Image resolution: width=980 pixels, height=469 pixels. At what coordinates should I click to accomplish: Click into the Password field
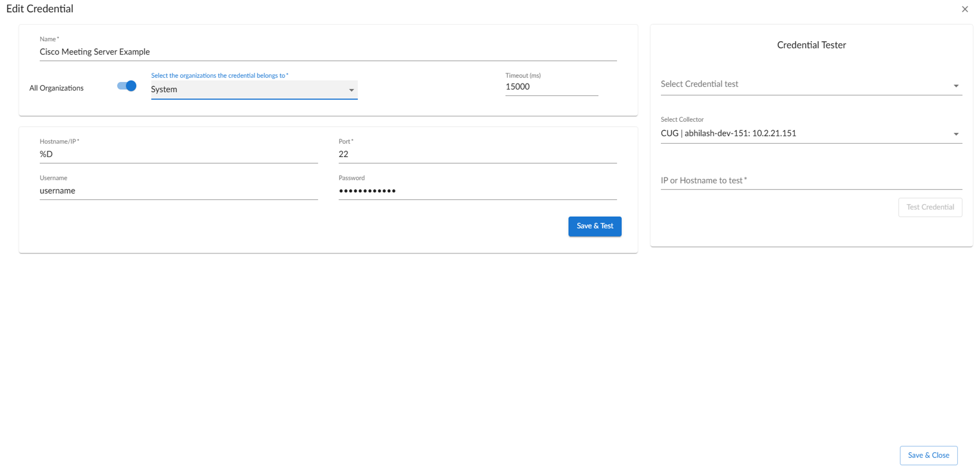[477, 191]
